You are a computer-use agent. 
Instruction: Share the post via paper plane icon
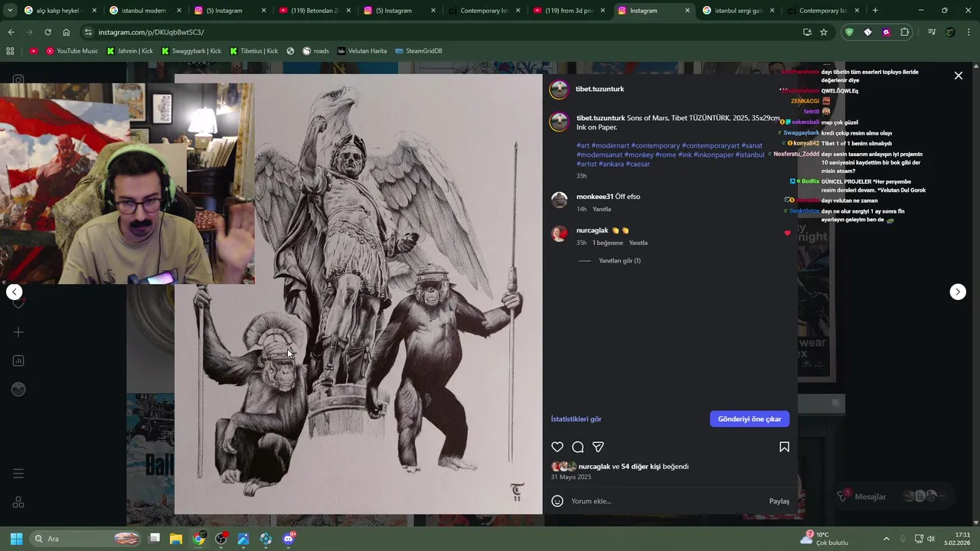point(599,447)
